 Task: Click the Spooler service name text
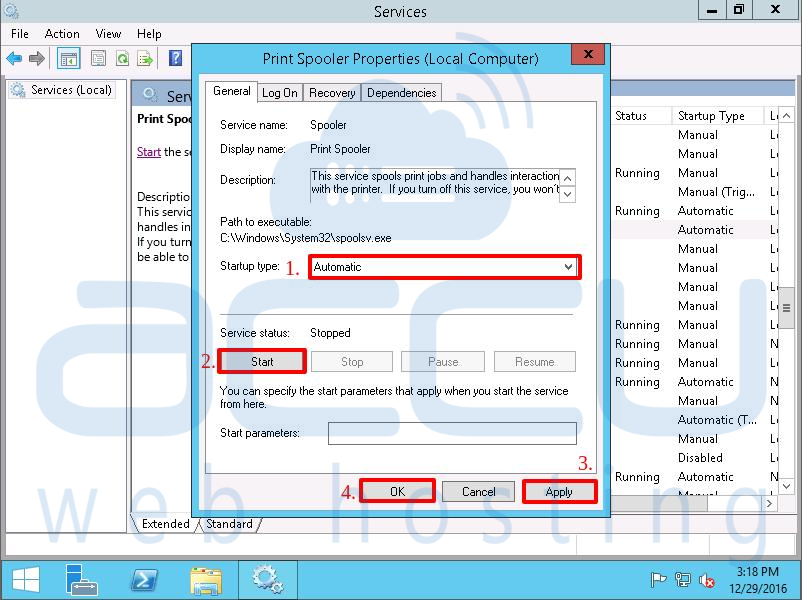pyautogui.click(x=328, y=125)
